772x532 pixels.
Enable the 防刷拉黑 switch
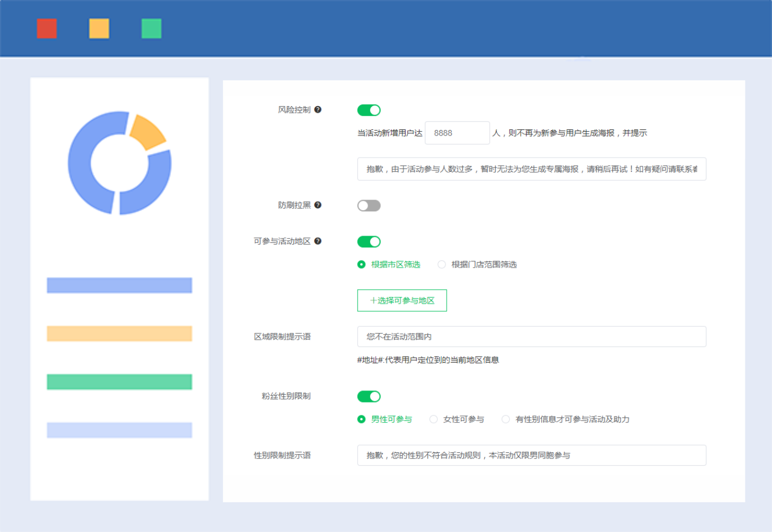pyautogui.click(x=369, y=206)
